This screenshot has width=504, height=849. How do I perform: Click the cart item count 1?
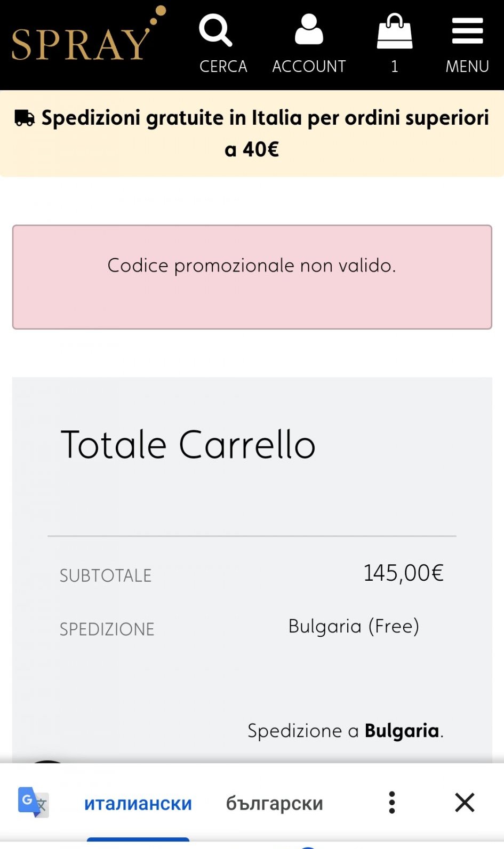coord(395,67)
